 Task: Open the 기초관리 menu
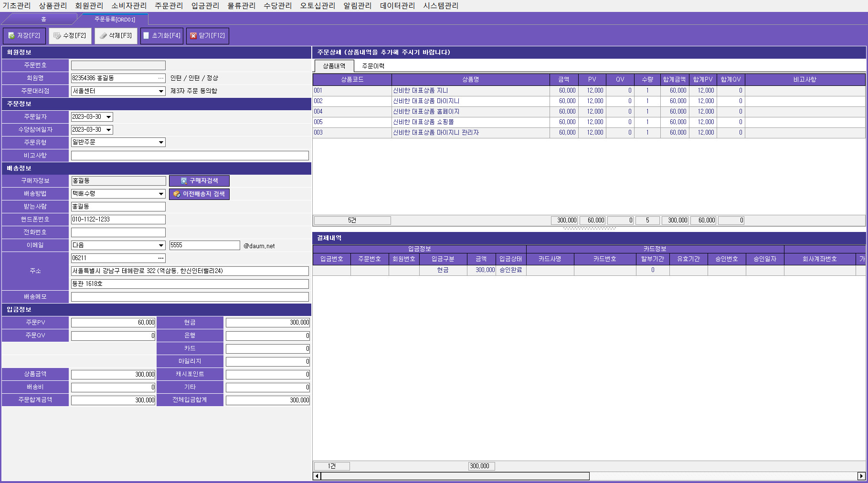point(17,6)
